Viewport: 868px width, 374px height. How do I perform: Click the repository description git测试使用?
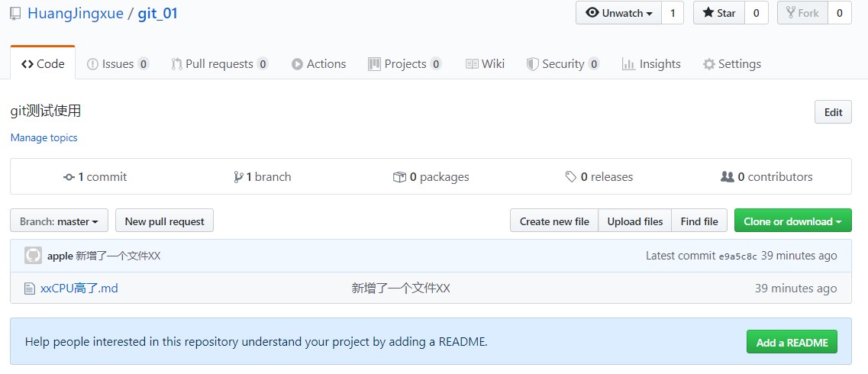pos(46,111)
